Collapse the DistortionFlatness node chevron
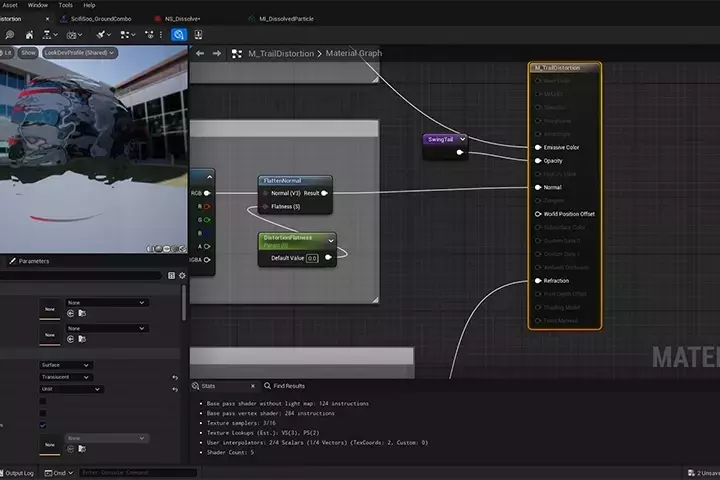 (x=331, y=241)
